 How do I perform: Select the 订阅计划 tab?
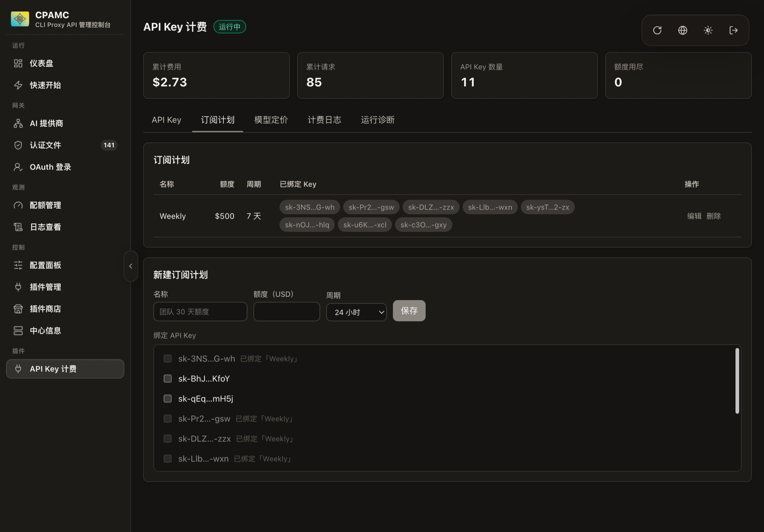[x=218, y=120]
